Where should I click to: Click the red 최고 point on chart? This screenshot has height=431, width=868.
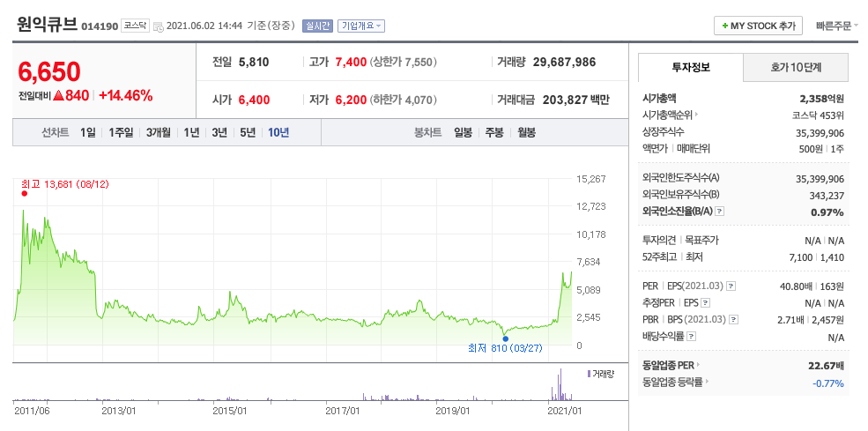(24, 193)
